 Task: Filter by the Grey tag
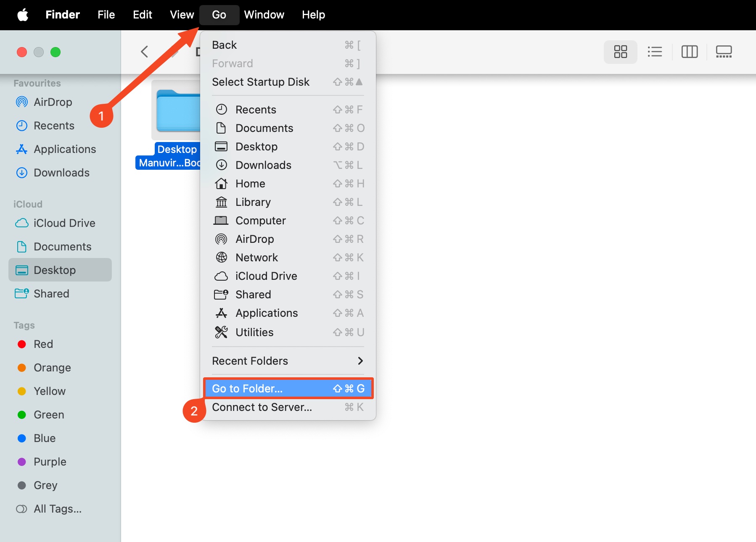click(60, 485)
